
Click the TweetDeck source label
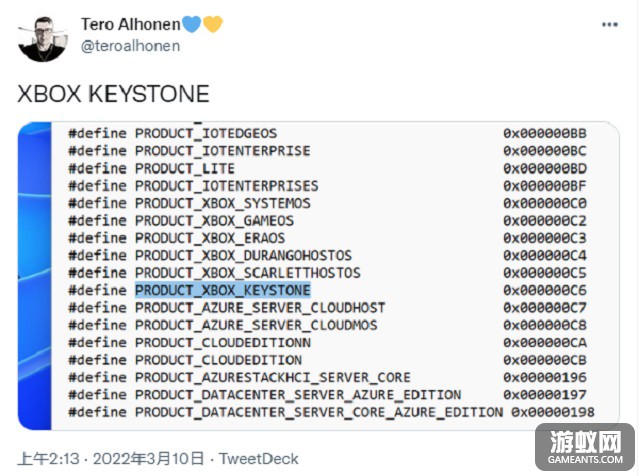(x=259, y=459)
